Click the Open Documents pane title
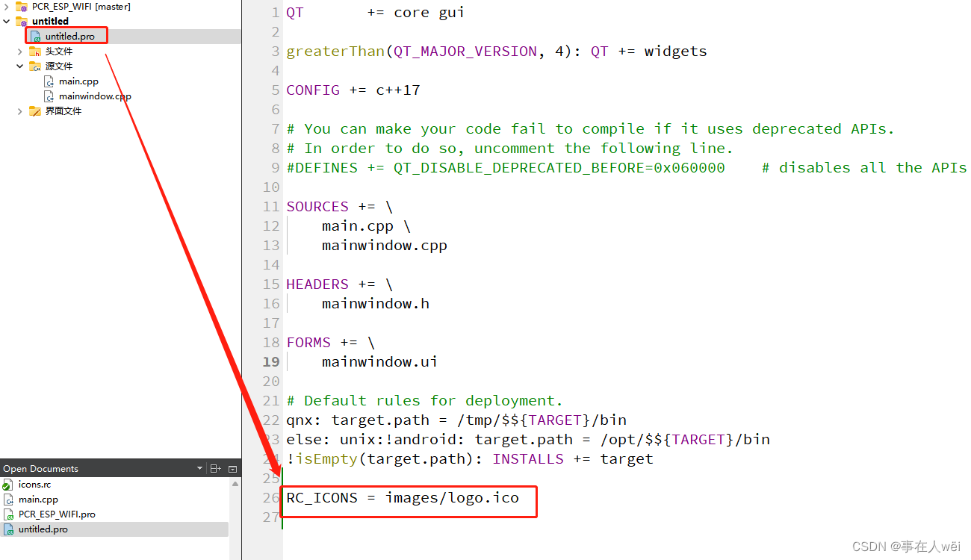Screen dimensions: 971x560 [40, 469]
